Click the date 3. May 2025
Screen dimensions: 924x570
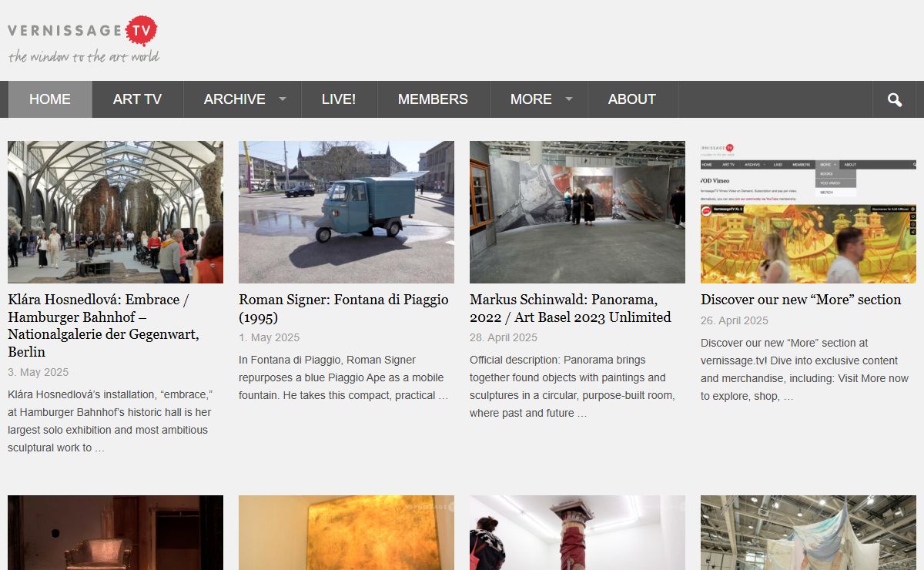tap(38, 372)
